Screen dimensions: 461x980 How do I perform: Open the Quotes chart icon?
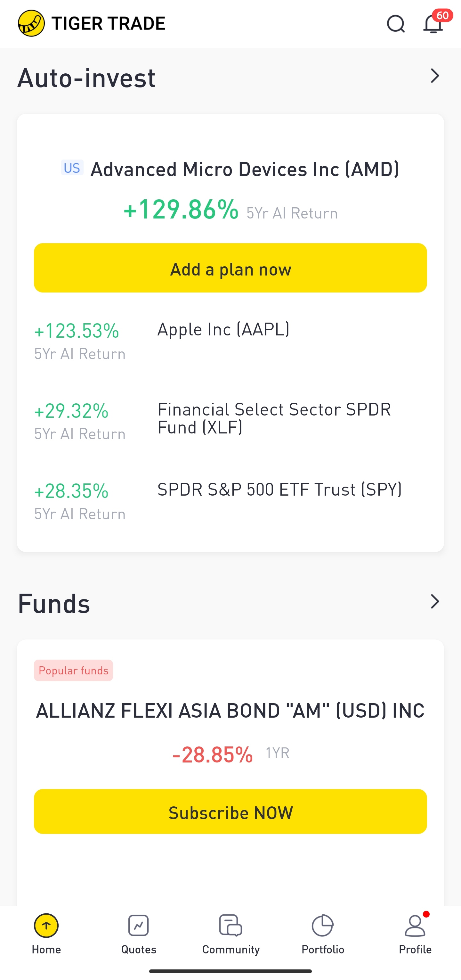coord(138,925)
